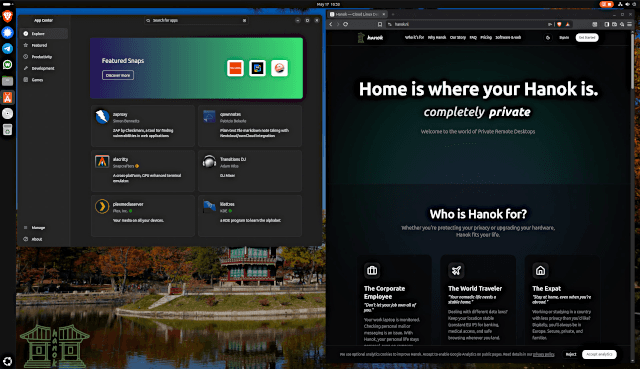Open Show Applications at dock bottom
Image resolution: width=640 pixels, height=369 pixels.
(7, 361)
